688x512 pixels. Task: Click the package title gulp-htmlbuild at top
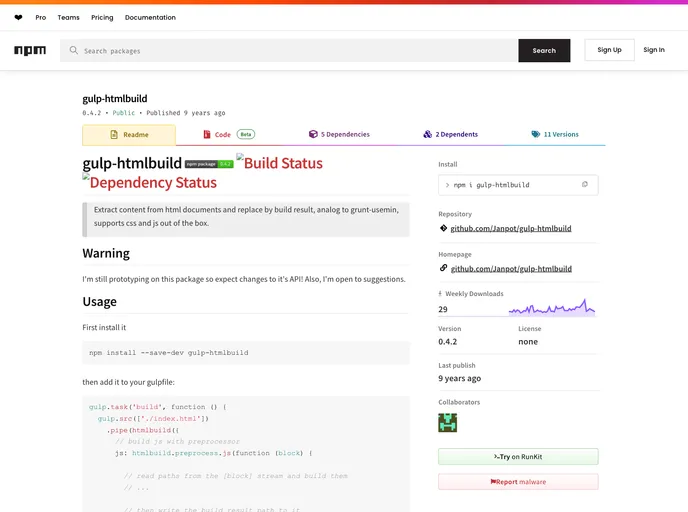[x=115, y=98]
